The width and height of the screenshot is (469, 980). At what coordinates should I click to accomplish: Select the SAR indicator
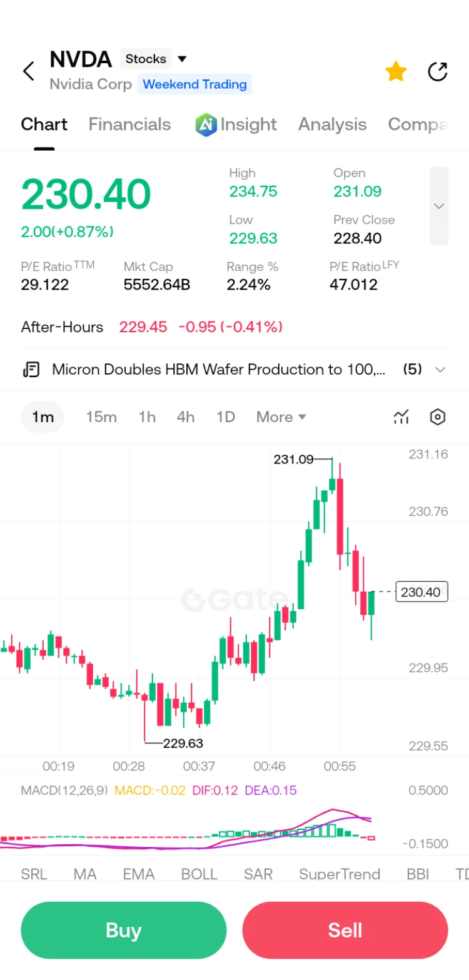click(258, 874)
